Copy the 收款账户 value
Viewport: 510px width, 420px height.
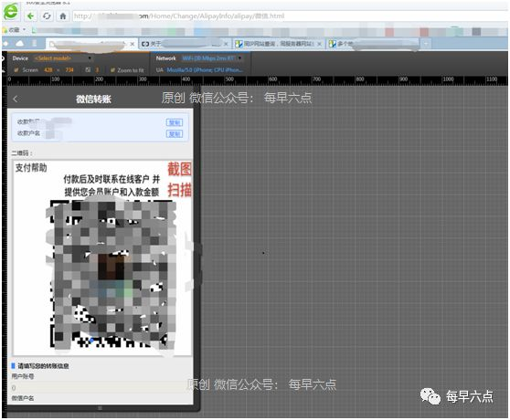175,122
